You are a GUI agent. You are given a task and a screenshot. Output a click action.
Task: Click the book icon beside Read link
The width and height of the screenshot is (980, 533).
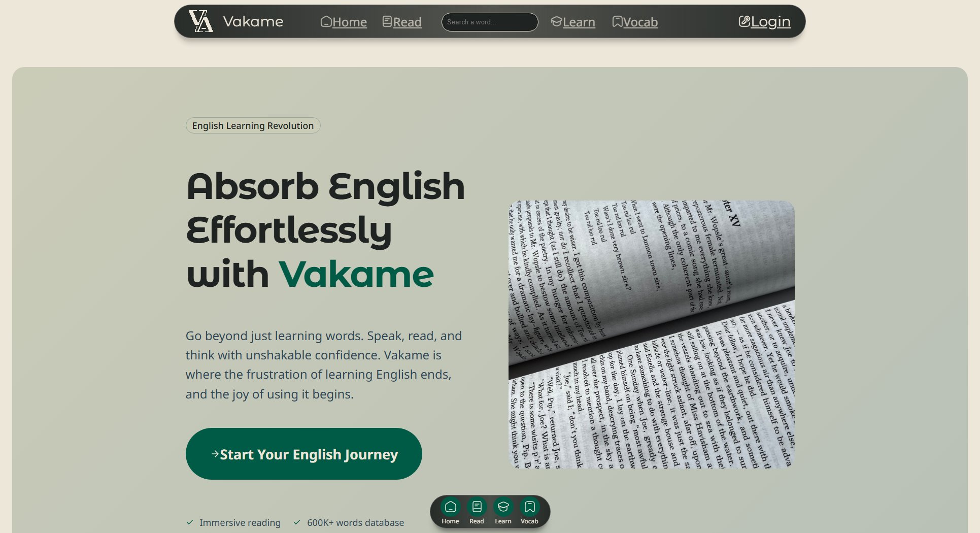pos(387,21)
